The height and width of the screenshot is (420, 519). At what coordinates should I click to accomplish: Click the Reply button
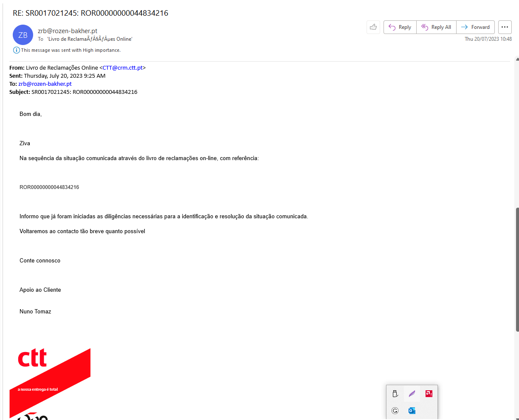[400, 27]
